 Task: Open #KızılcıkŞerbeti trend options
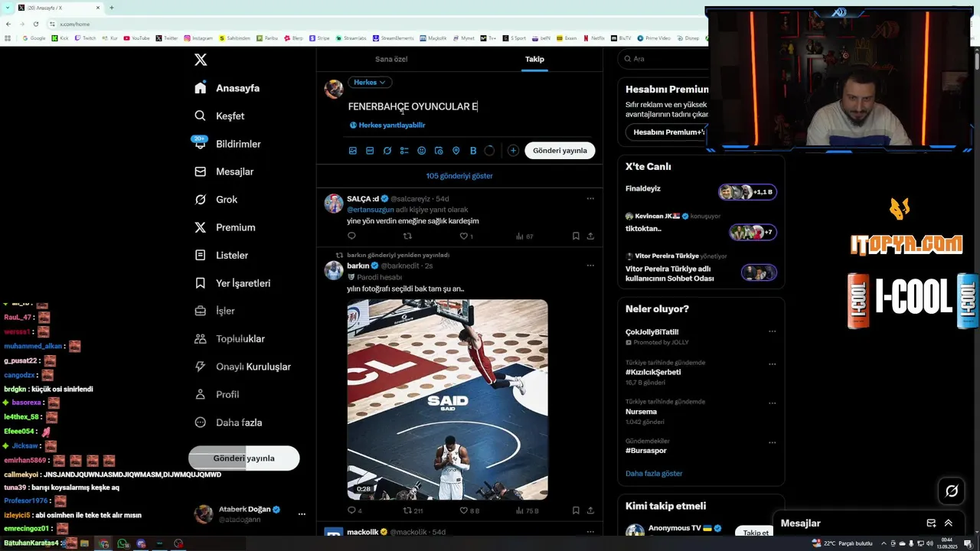[x=772, y=364]
